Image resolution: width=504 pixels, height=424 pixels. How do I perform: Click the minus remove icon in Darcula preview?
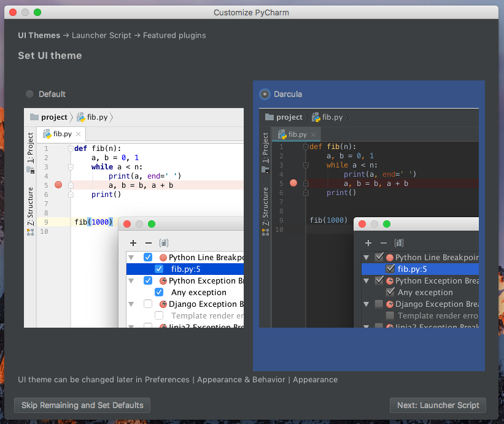(x=384, y=243)
